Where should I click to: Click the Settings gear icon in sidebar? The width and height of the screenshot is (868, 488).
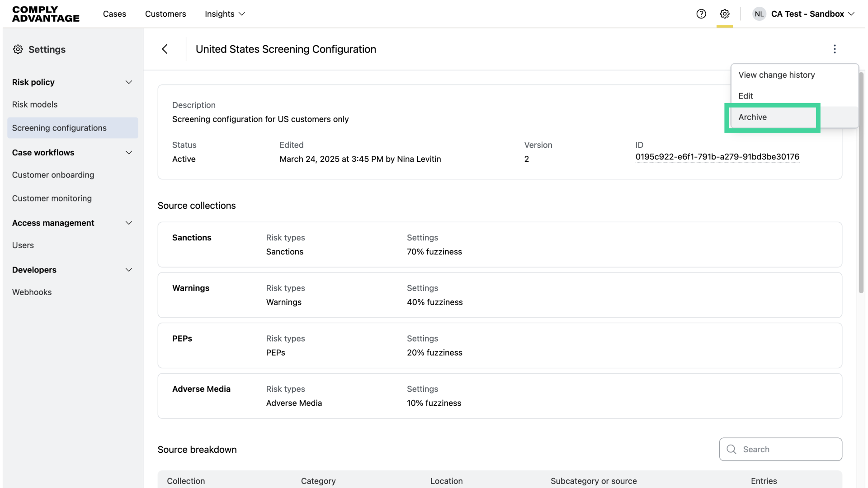[18, 49]
